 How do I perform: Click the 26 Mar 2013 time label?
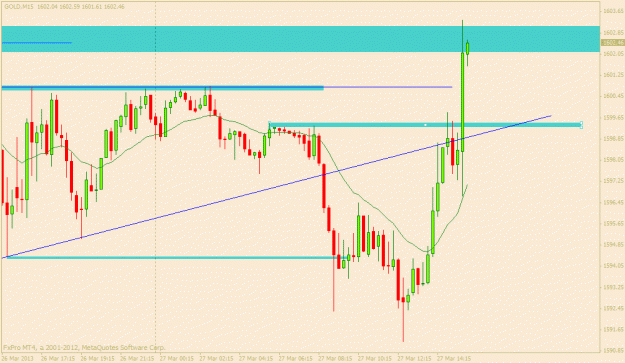18,358
